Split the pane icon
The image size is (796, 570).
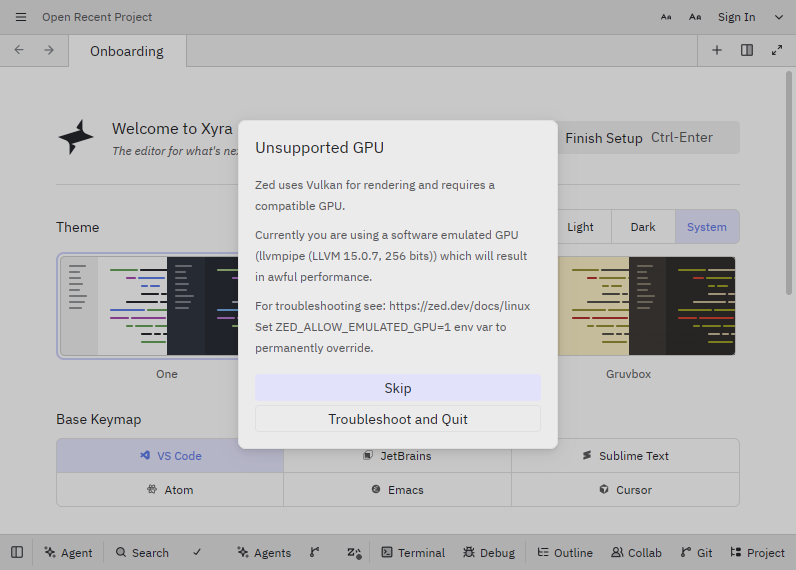(x=747, y=50)
